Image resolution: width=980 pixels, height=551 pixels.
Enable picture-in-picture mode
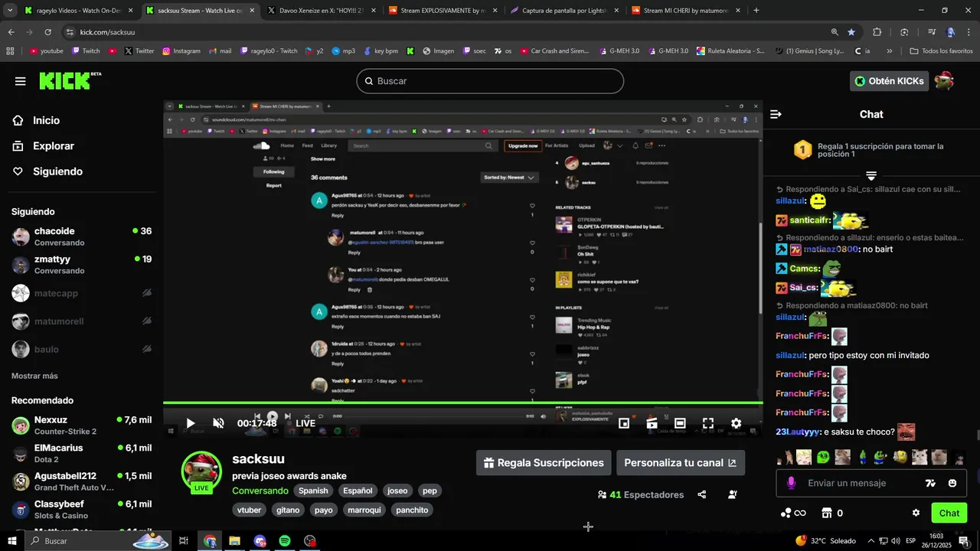(624, 423)
